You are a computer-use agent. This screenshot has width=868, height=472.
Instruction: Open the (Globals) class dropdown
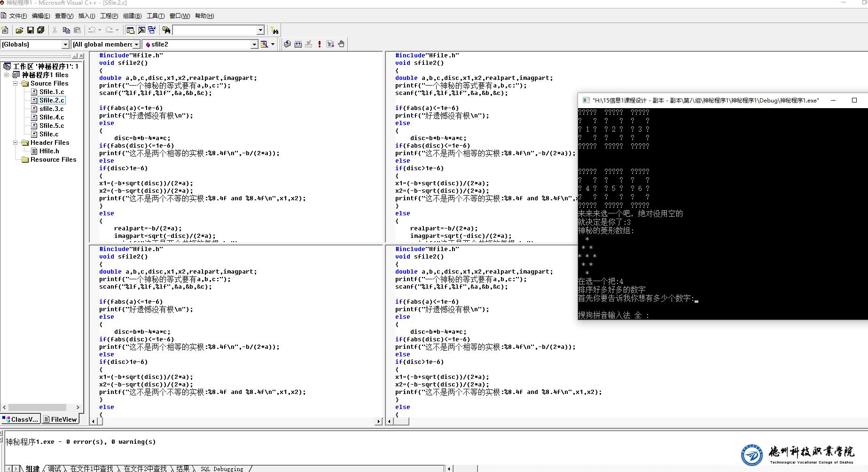(x=65, y=44)
